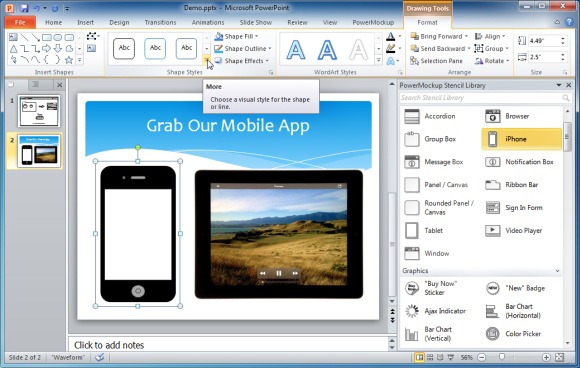Click the Undo icon in title bar

click(37, 8)
